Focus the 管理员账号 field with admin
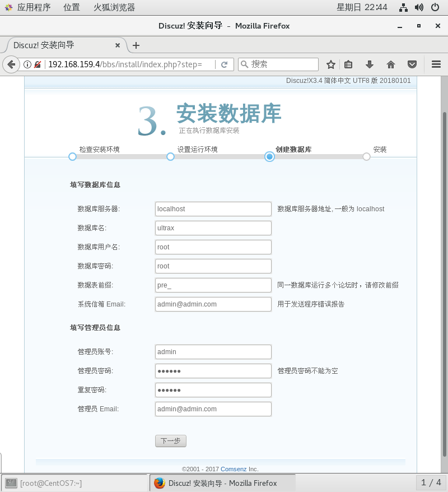The height and width of the screenshot is (492, 448). pos(213,352)
